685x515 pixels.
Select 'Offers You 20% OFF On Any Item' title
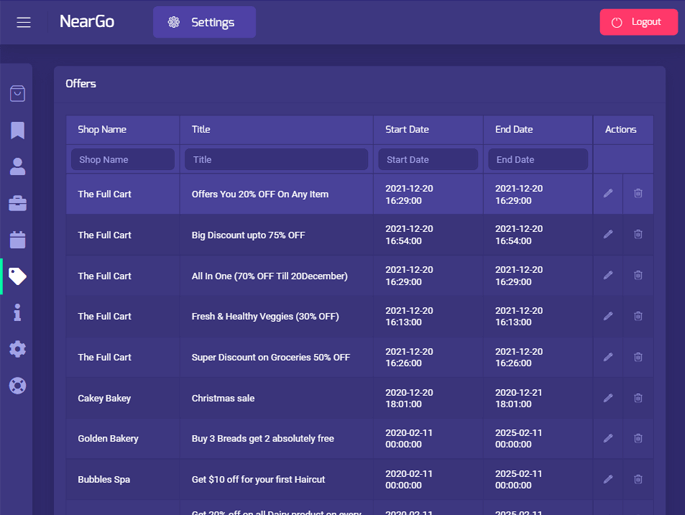[x=260, y=194]
